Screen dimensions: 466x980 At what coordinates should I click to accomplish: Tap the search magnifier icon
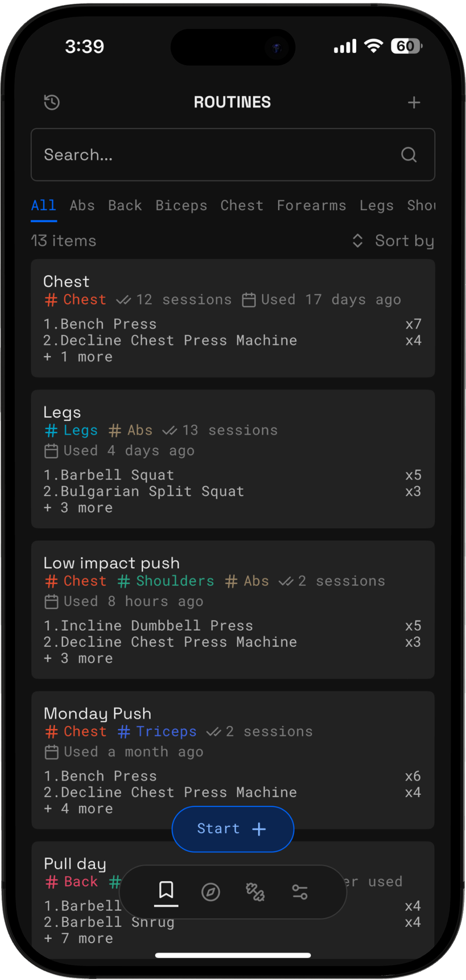409,154
